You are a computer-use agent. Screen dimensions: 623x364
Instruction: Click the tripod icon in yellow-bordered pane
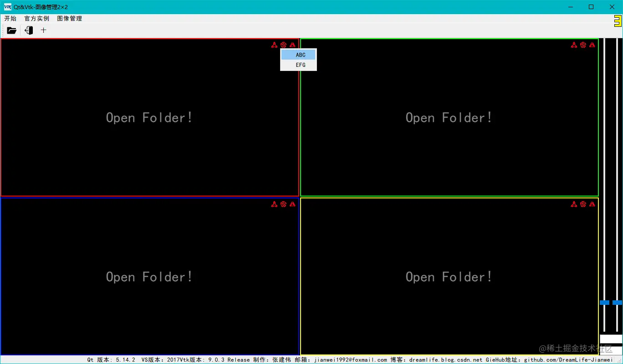click(574, 204)
